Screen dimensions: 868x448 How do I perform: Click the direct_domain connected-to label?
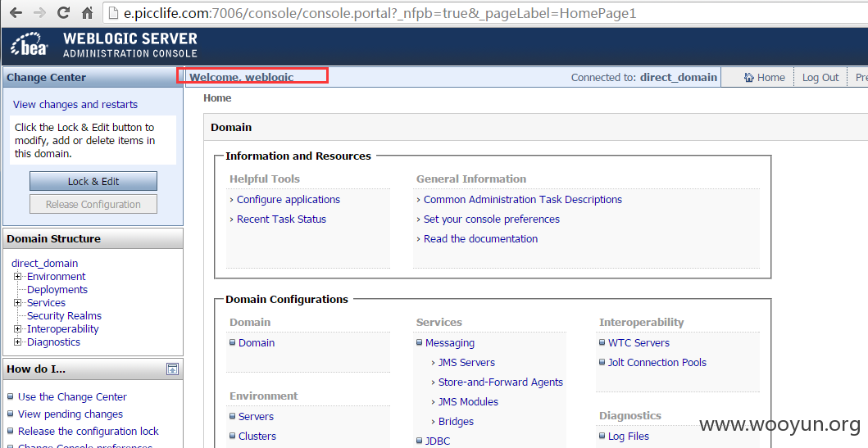679,78
